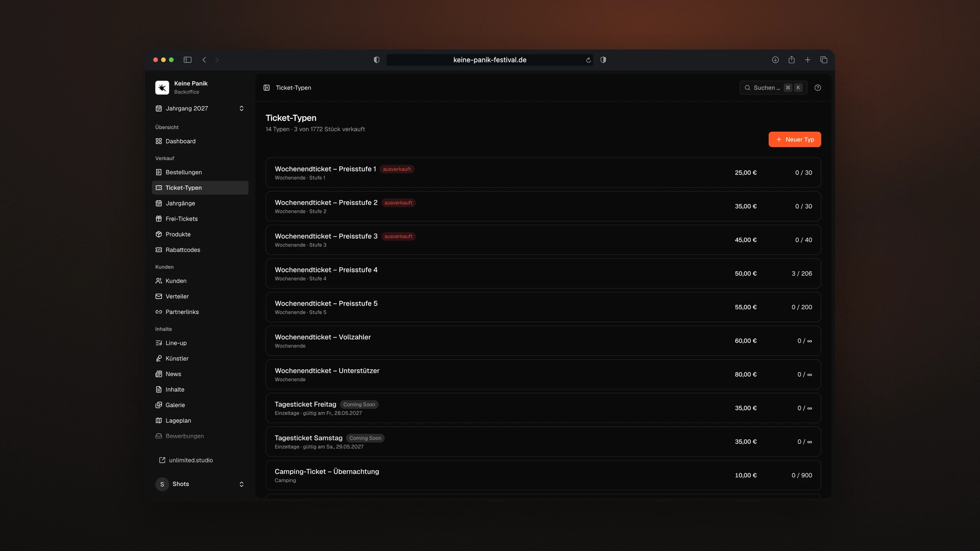Show tab overview icon in browser
980x551 pixels.
[x=824, y=60]
